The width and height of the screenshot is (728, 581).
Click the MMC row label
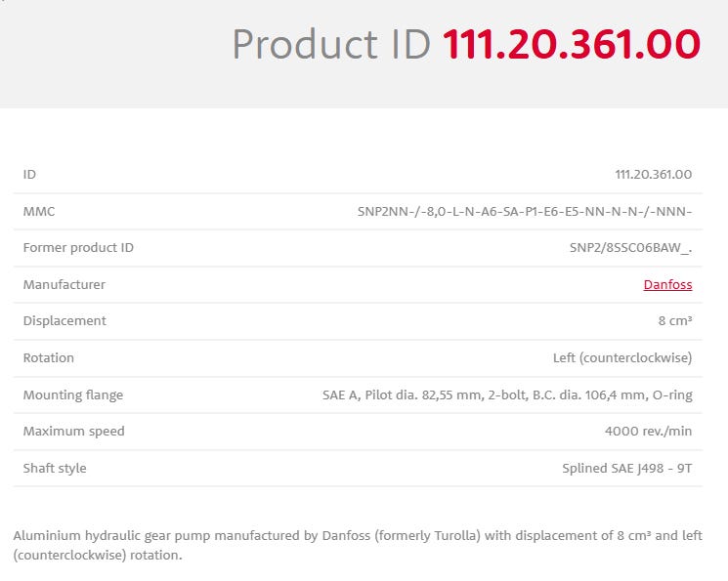(39, 211)
